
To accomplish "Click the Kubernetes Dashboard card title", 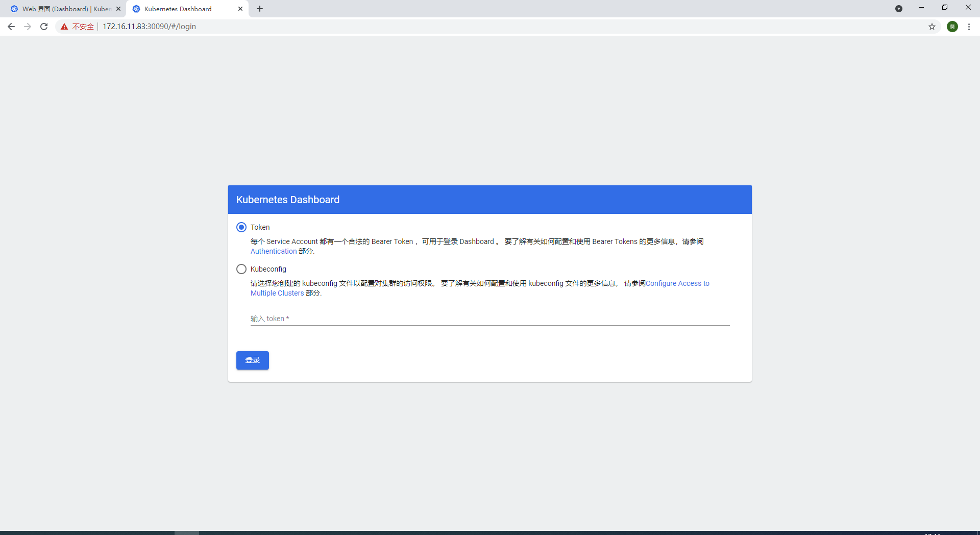I will coord(288,200).
